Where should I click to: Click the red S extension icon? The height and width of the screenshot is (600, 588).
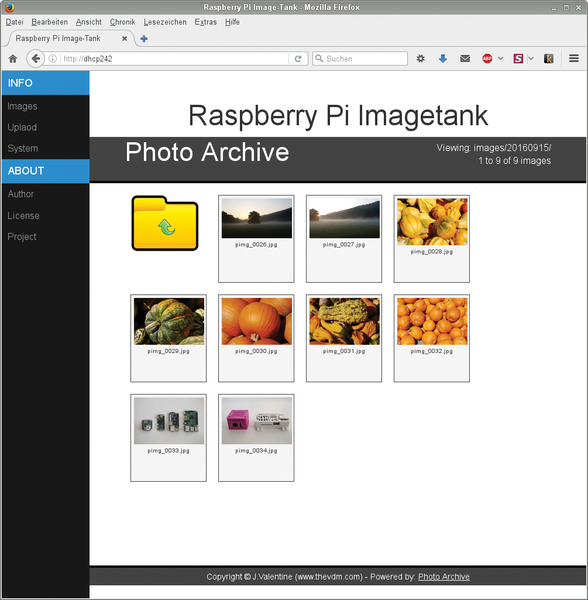(518, 59)
